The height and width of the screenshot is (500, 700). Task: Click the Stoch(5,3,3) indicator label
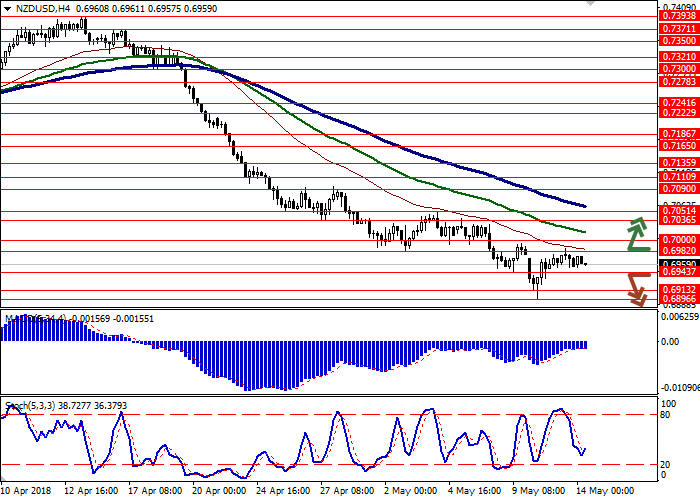pos(30,378)
